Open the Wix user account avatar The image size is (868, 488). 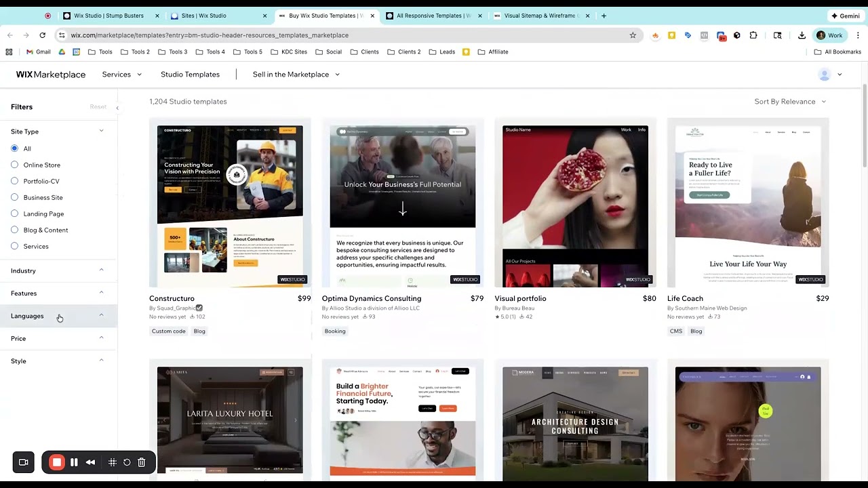click(x=825, y=75)
